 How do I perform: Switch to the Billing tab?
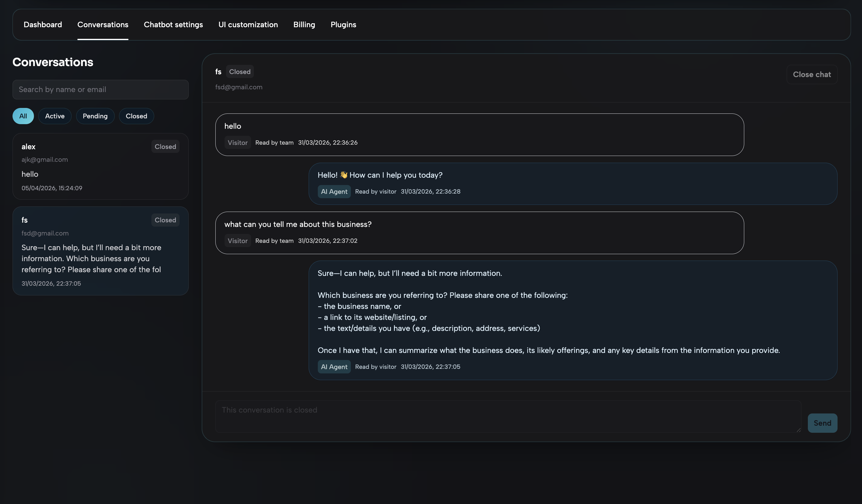point(304,24)
